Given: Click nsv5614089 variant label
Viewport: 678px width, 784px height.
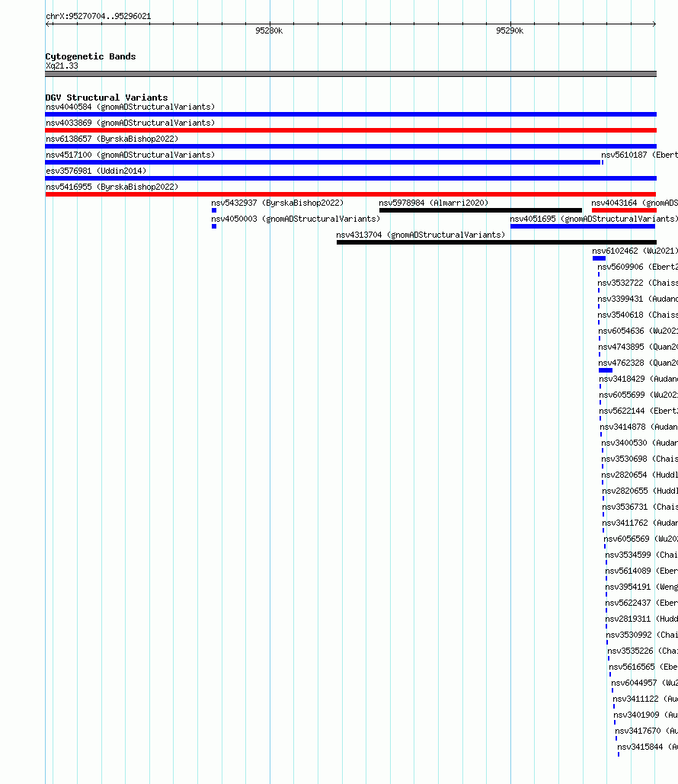Looking at the screenshot, I should point(641,571).
